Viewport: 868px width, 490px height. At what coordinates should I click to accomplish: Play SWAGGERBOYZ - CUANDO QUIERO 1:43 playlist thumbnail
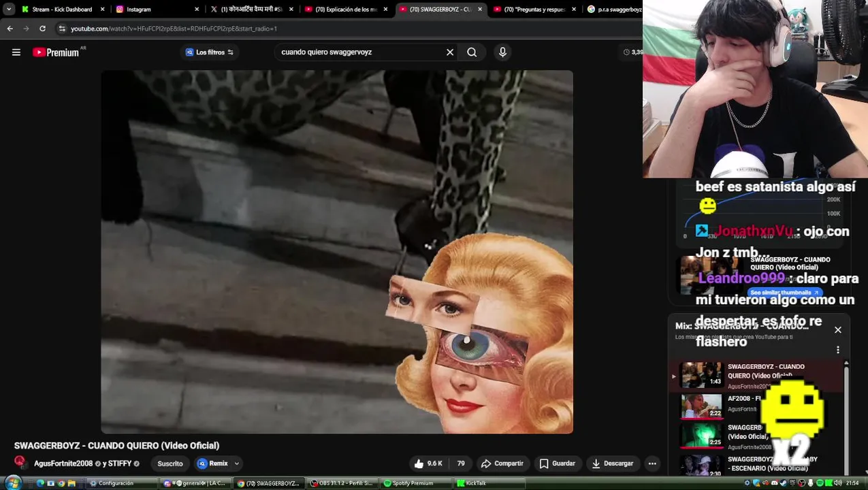pyautogui.click(x=701, y=374)
